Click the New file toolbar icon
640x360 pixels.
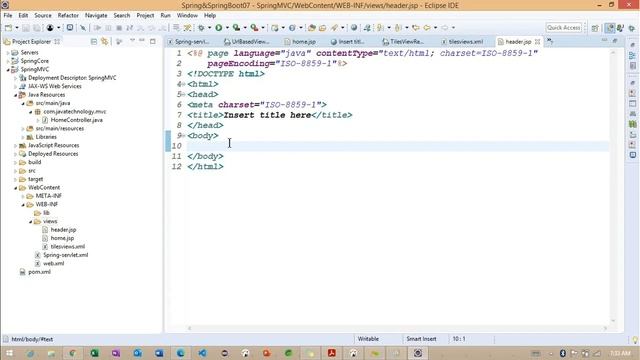(8, 28)
